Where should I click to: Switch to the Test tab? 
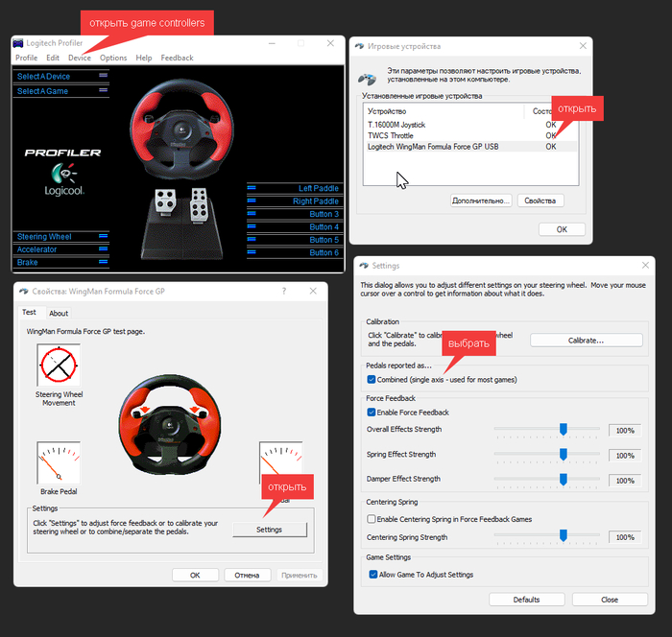[x=29, y=313]
